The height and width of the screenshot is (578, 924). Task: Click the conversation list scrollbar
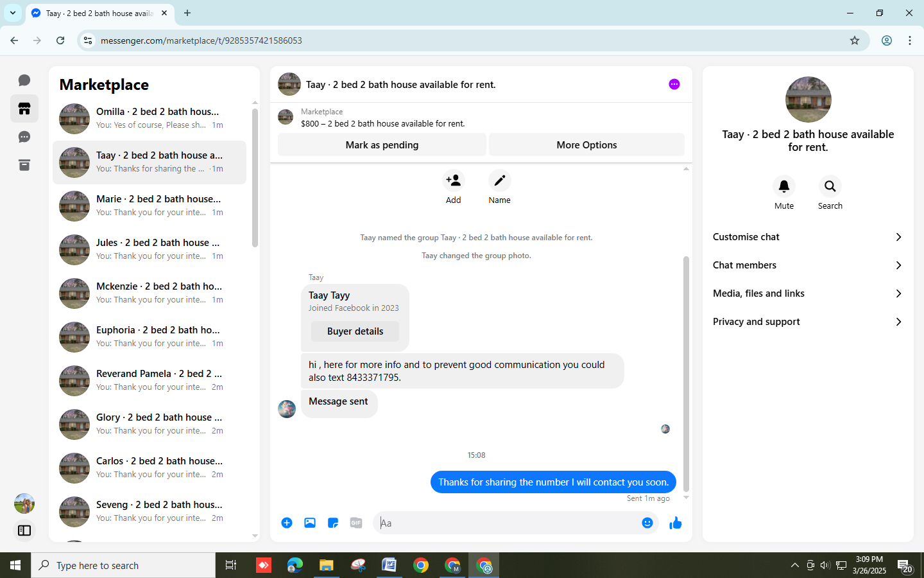click(x=255, y=178)
